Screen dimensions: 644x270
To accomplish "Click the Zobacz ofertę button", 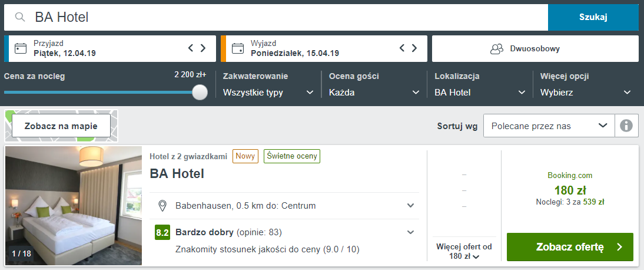I will tap(570, 247).
